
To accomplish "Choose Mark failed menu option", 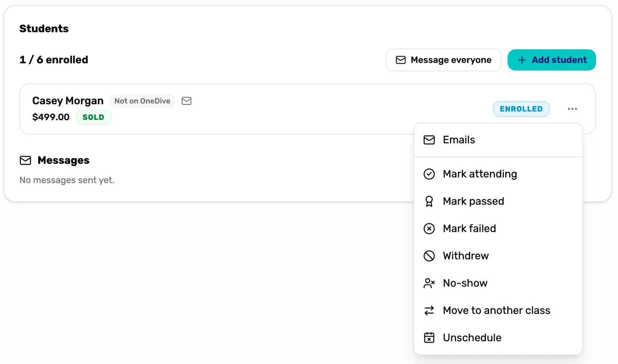I will [x=498, y=229].
